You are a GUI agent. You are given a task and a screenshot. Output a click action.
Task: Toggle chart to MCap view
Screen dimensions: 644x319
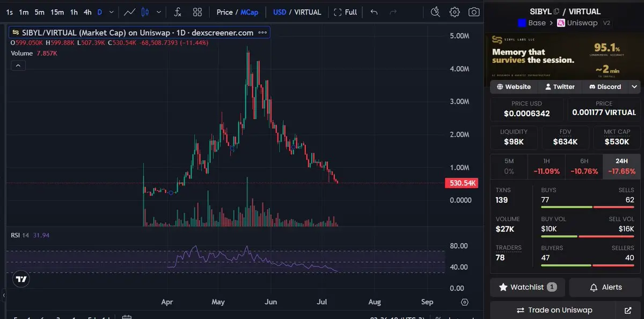[x=249, y=12]
